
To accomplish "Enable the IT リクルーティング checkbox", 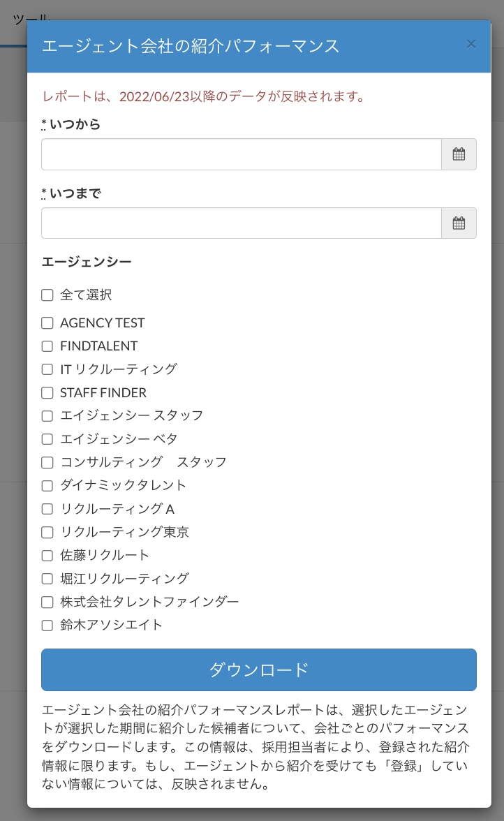I will point(47,369).
